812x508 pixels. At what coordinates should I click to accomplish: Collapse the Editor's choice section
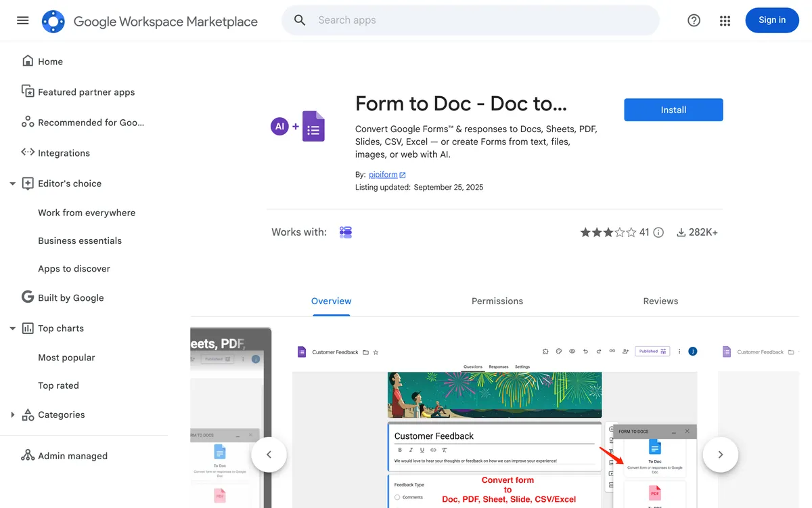click(x=12, y=184)
